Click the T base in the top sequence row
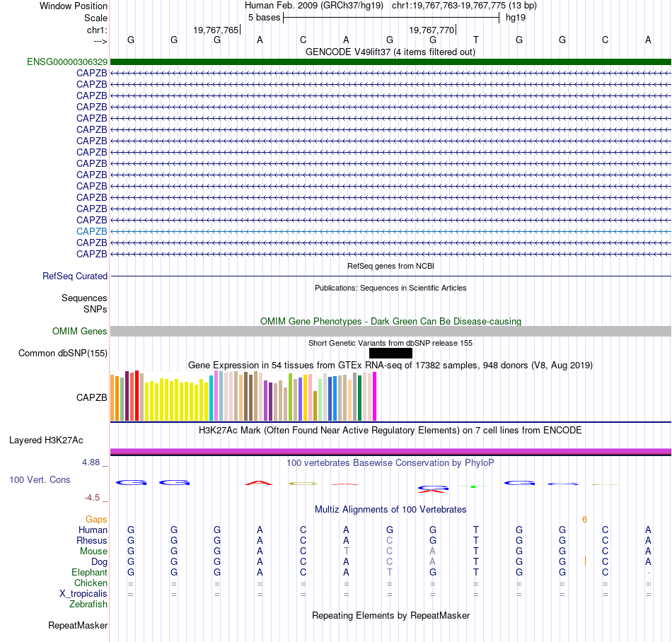This screenshot has height=642, width=672. 476,40
